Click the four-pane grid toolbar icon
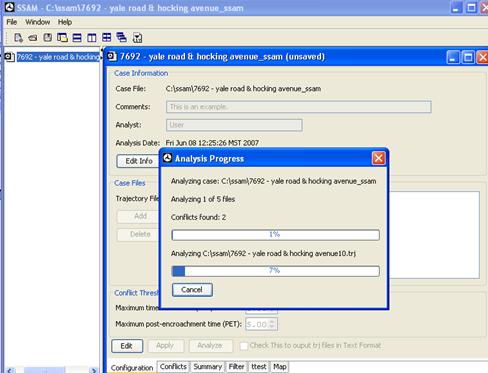Image resolution: width=488 pixels, height=373 pixels. click(107, 37)
